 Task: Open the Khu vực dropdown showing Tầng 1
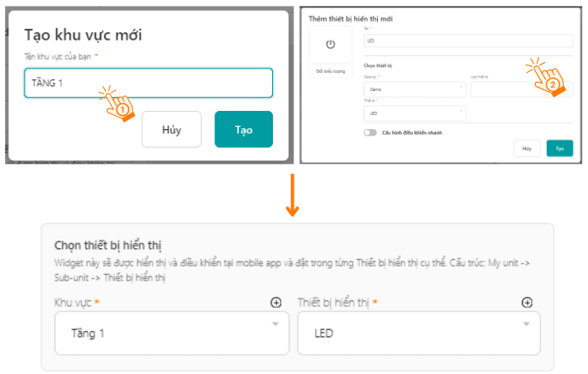pyautogui.click(x=165, y=333)
